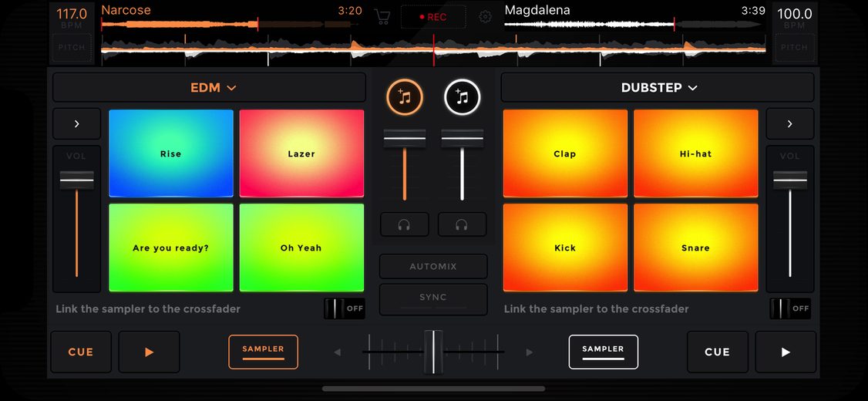Enable left deck headphone pre-listen

[x=405, y=224]
